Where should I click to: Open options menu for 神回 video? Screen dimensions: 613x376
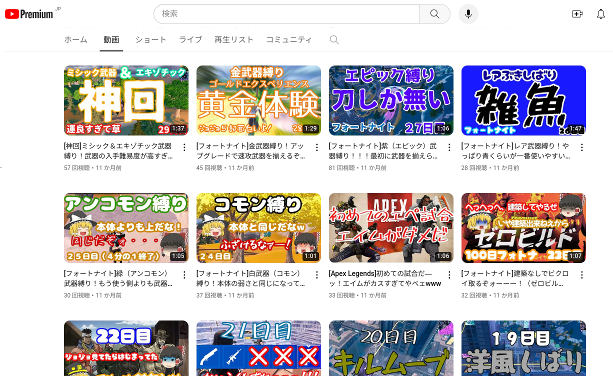click(184, 147)
